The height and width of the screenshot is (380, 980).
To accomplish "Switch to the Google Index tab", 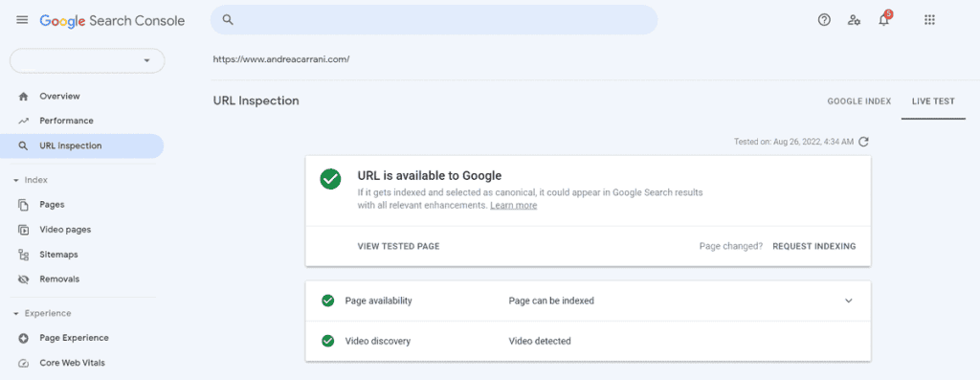I will (x=859, y=101).
